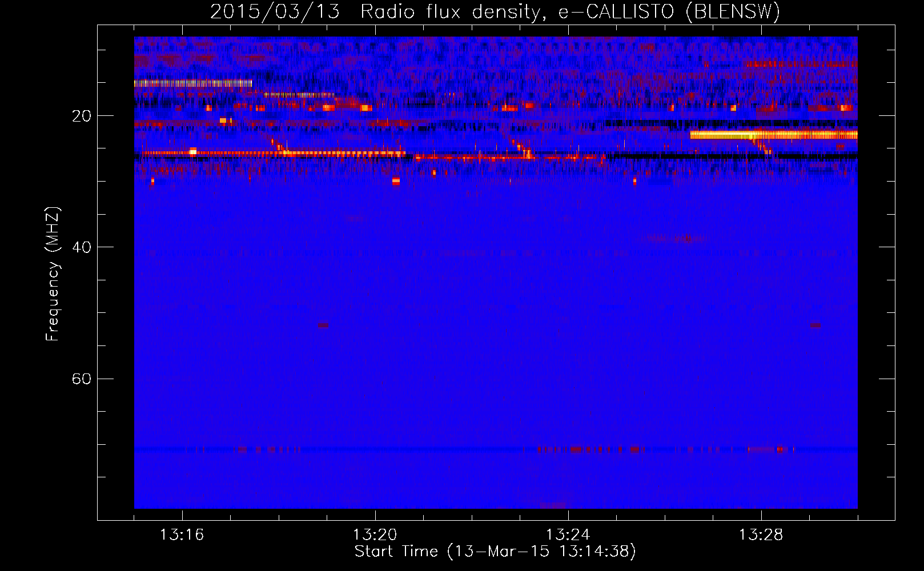Click the 40 frequency tick label
The height and width of the screenshot is (571, 924).
[x=82, y=247]
